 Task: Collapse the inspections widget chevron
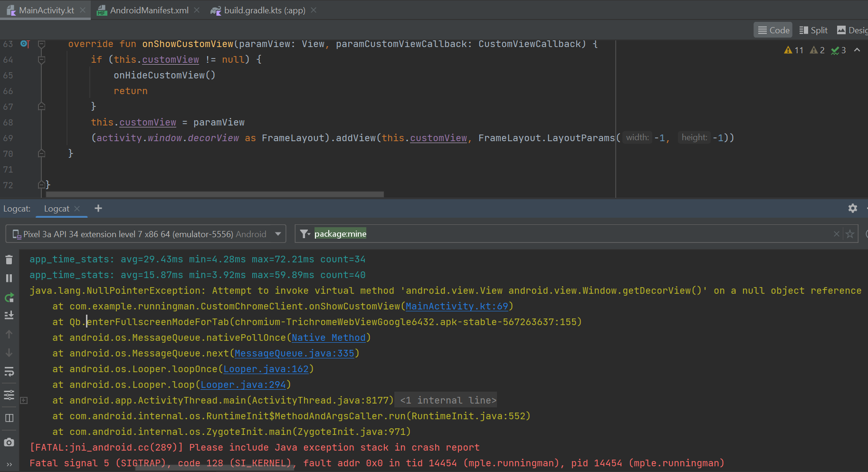(857, 50)
